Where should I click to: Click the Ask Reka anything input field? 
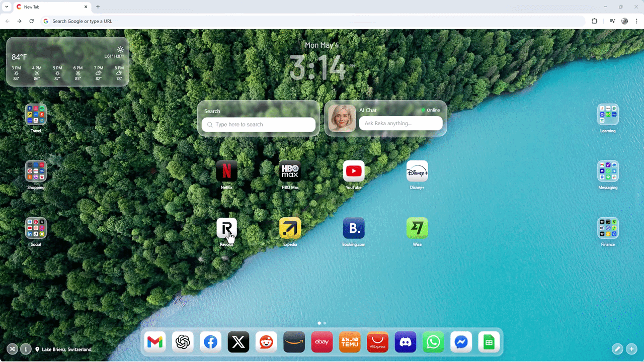click(x=400, y=123)
